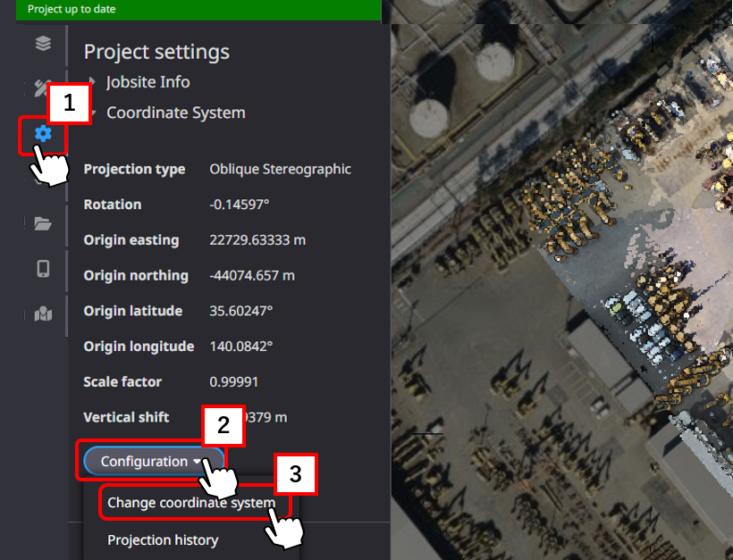Select the Origin latitude value 35.60247°
Image resolution: width=733 pixels, height=560 pixels.
[x=240, y=311]
